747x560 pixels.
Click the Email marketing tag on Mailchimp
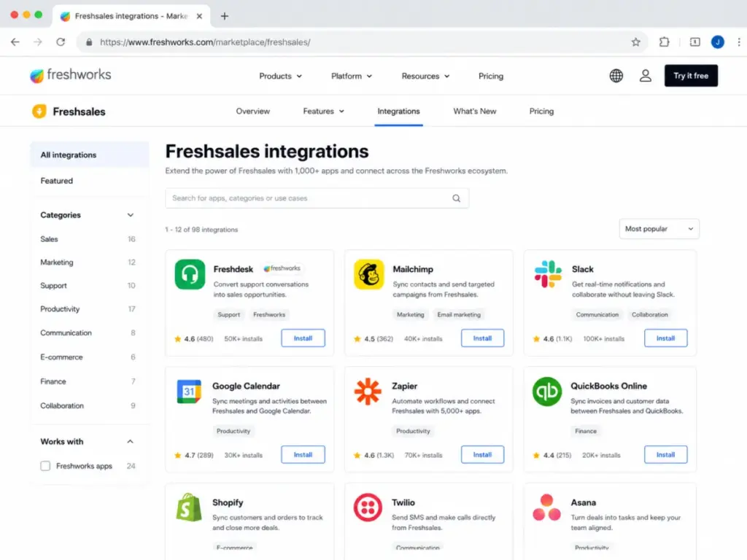(459, 315)
